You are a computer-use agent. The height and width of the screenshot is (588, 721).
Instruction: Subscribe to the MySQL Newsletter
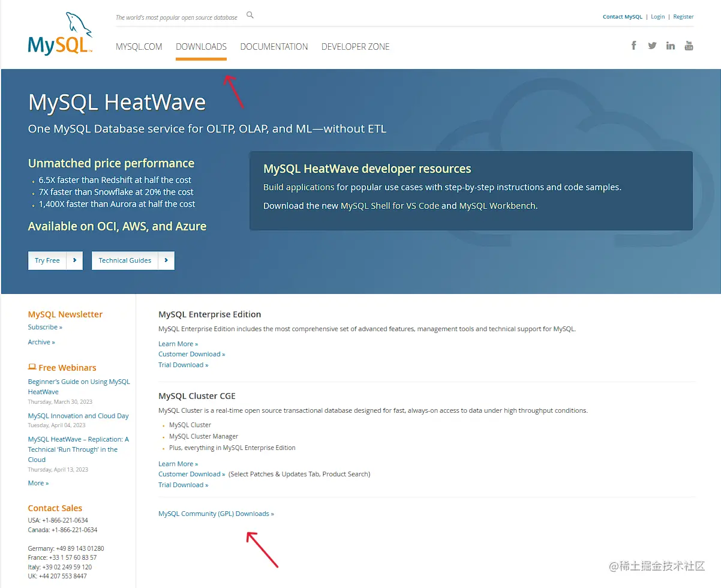point(45,327)
